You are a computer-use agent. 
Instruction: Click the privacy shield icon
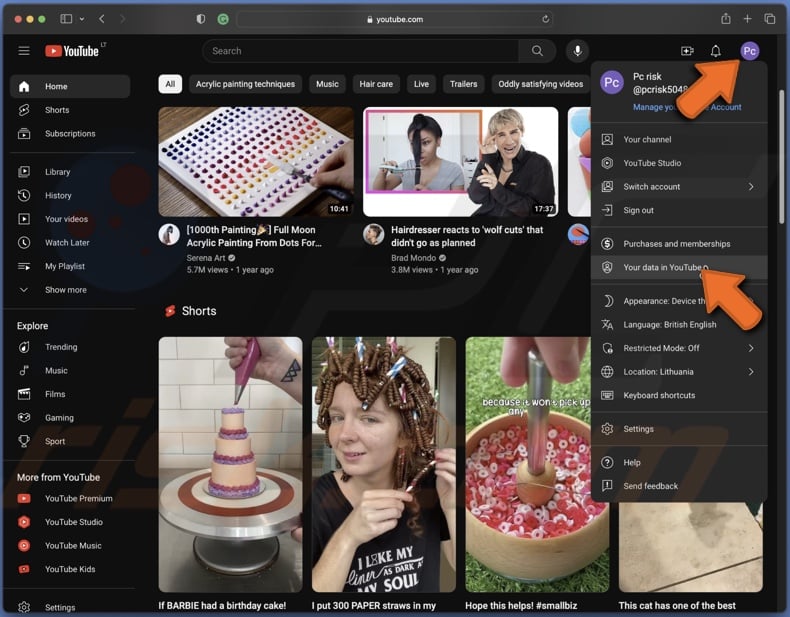click(201, 19)
